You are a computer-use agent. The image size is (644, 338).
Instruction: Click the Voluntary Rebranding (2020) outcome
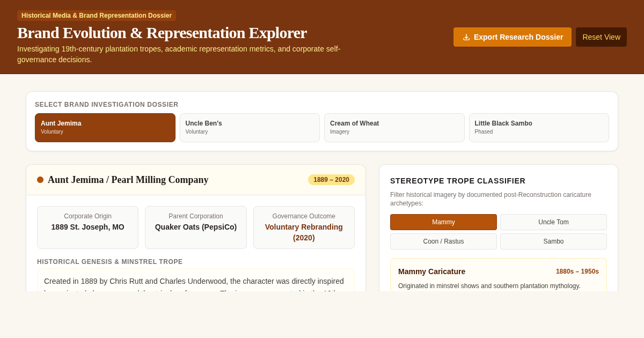point(304,232)
